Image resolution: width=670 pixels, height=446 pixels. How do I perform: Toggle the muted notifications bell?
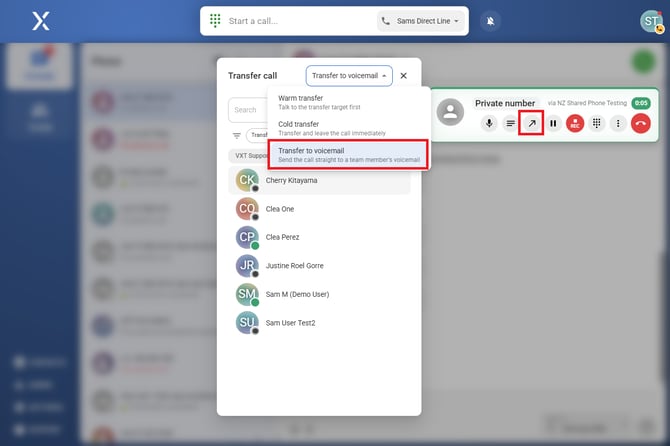tap(491, 21)
